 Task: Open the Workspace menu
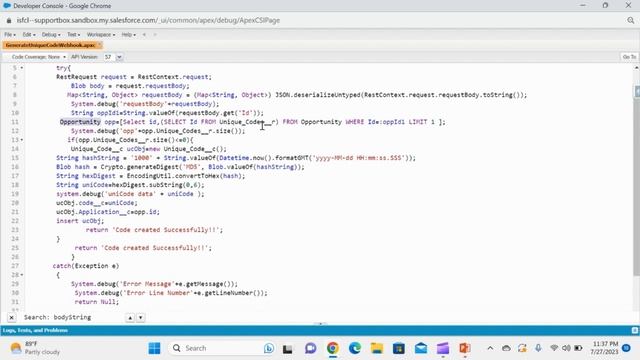tap(101, 35)
